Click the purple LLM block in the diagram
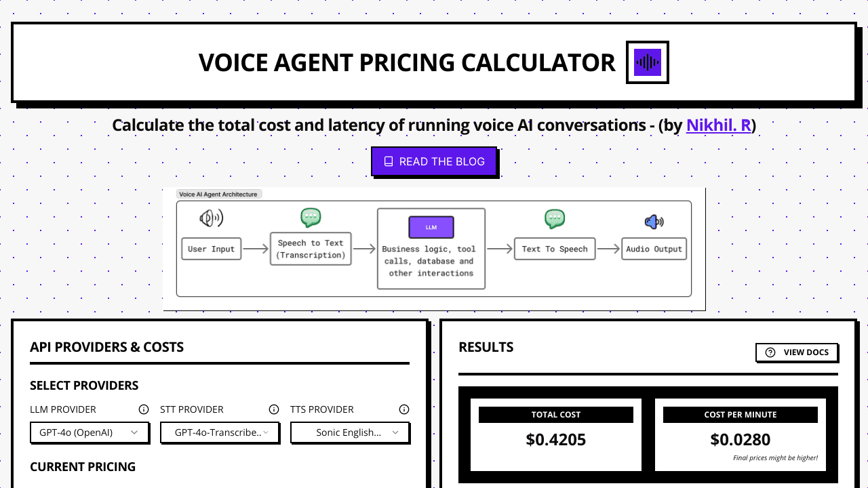 point(431,227)
